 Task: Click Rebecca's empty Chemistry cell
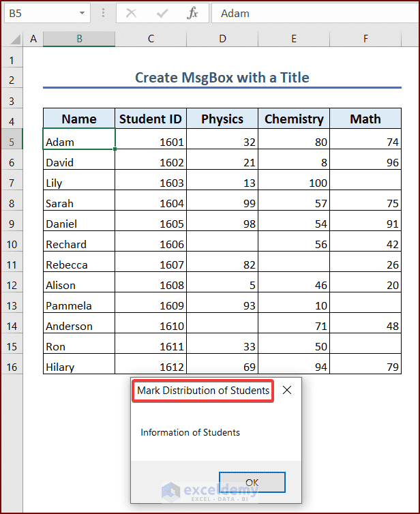tap(294, 262)
